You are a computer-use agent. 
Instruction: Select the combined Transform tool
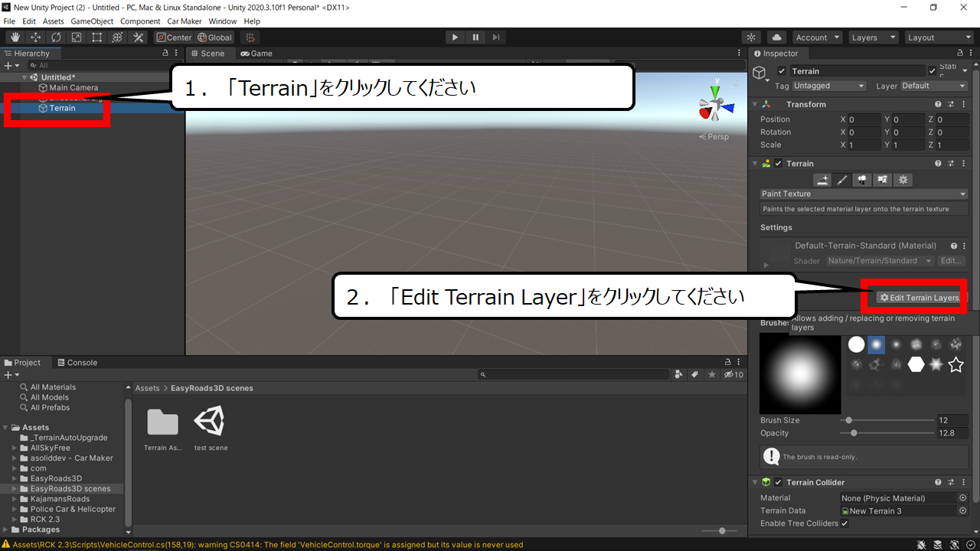(x=118, y=37)
